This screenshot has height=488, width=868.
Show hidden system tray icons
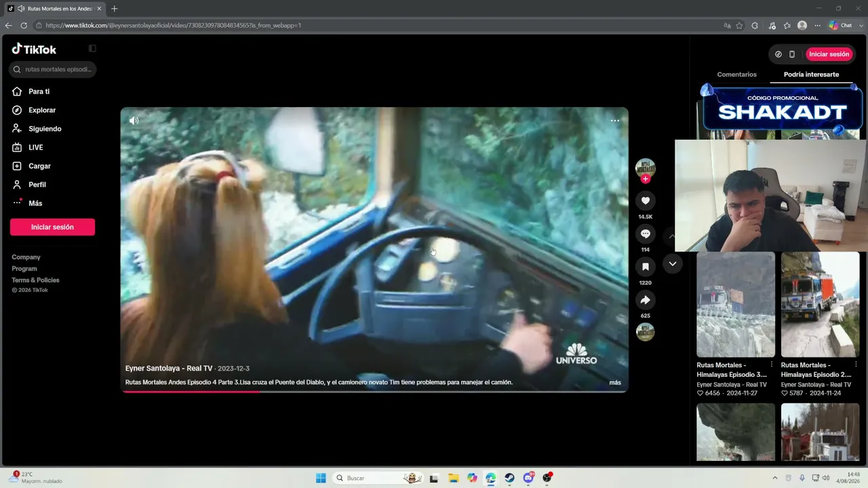point(774,478)
